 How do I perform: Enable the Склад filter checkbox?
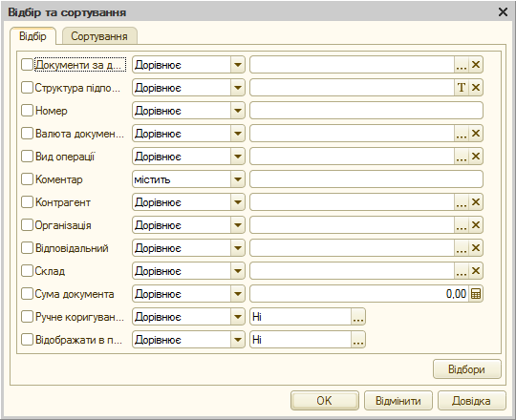click(x=27, y=271)
